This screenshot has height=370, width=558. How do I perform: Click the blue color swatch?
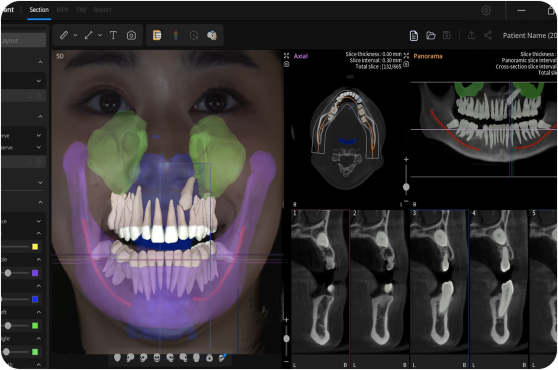35,299
